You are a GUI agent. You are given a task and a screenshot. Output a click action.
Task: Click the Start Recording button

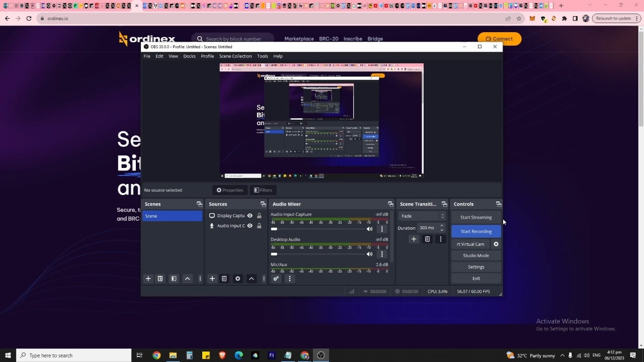click(x=476, y=231)
